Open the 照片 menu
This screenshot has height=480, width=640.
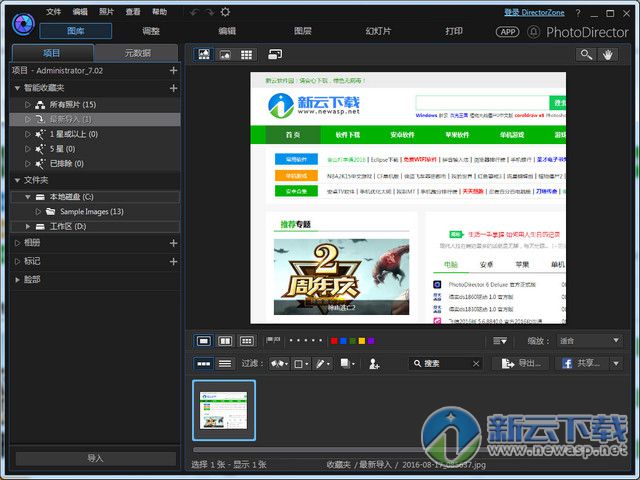tap(107, 12)
